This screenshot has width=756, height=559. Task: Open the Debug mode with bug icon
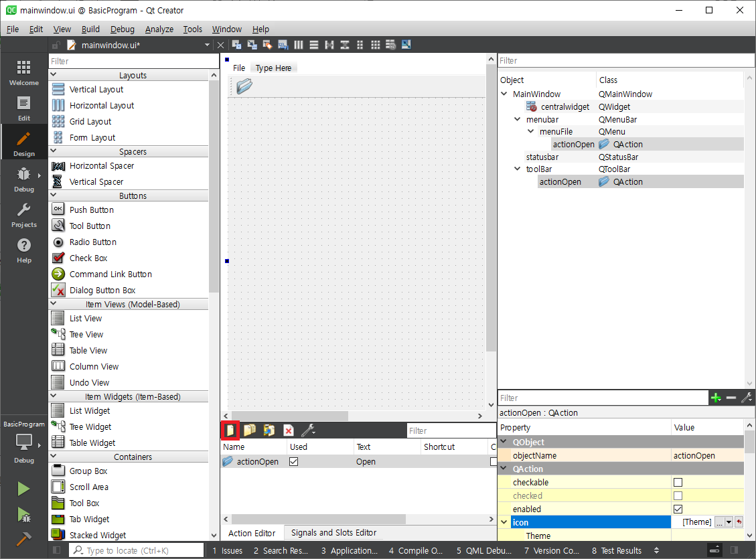pyautogui.click(x=24, y=179)
